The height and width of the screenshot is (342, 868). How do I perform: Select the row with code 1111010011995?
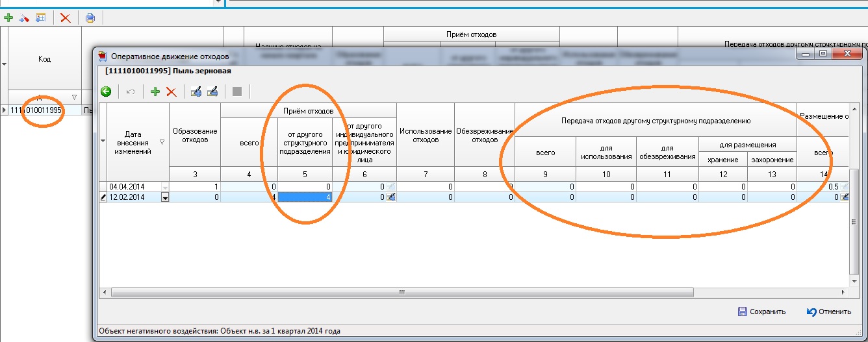(x=36, y=110)
